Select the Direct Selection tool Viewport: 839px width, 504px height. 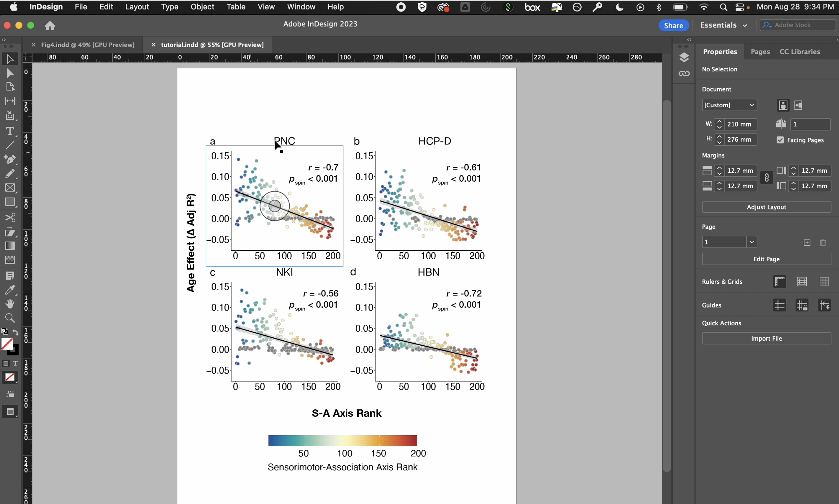click(10, 73)
